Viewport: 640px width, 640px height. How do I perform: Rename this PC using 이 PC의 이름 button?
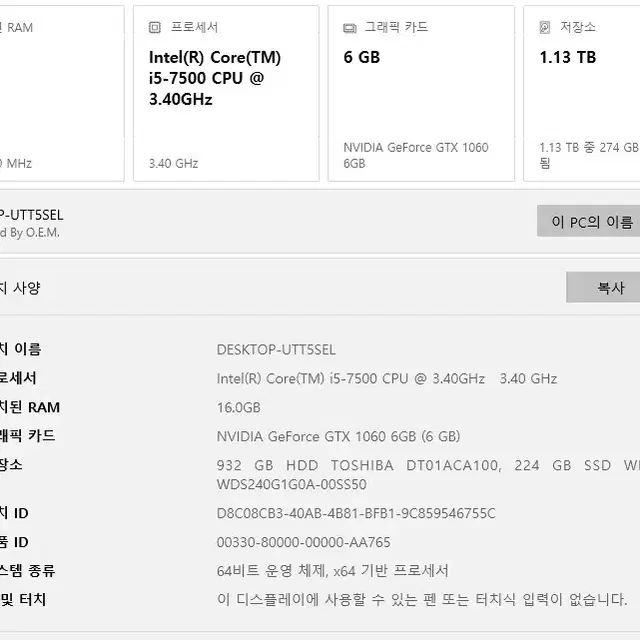pyautogui.click(x=589, y=221)
